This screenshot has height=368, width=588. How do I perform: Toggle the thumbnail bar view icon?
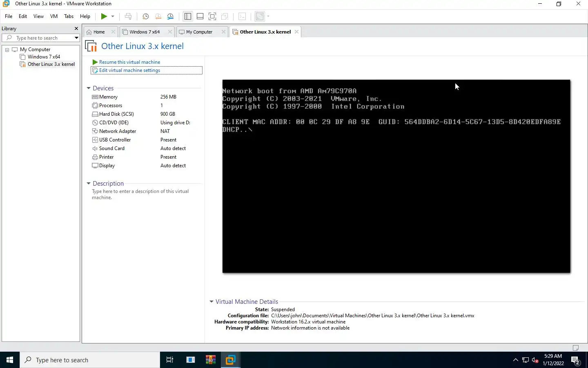[200, 16]
